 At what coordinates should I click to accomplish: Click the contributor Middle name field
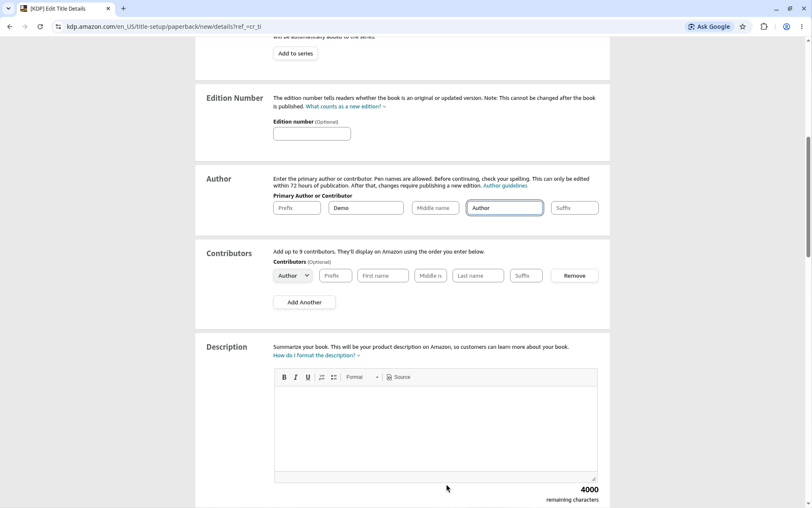click(431, 276)
